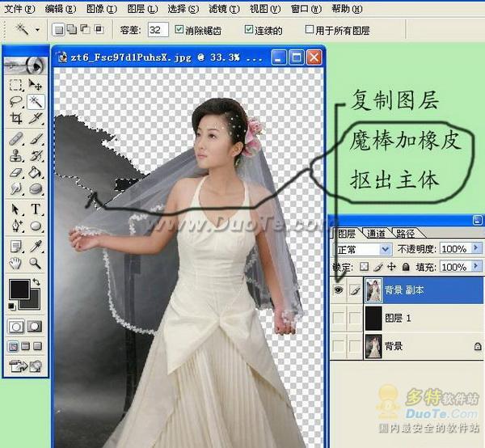Image resolution: width=485 pixels, height=448 pixels.
Task: Select the Path Selection arrow tool
Action: coord(15,209)
